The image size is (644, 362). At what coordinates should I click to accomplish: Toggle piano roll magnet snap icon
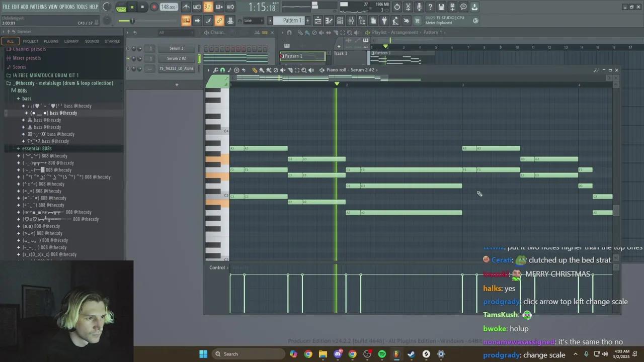click(x=222, y=70)
